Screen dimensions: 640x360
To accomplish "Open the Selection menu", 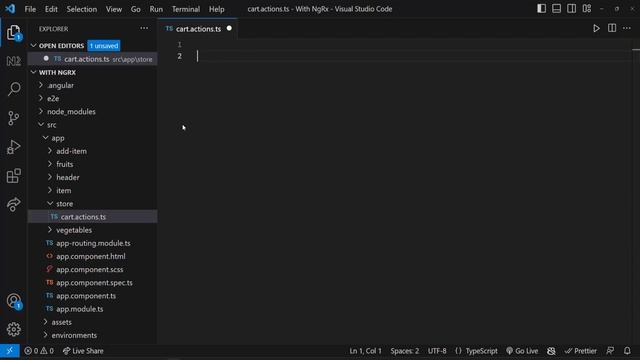I will click(x=82, y=9).
